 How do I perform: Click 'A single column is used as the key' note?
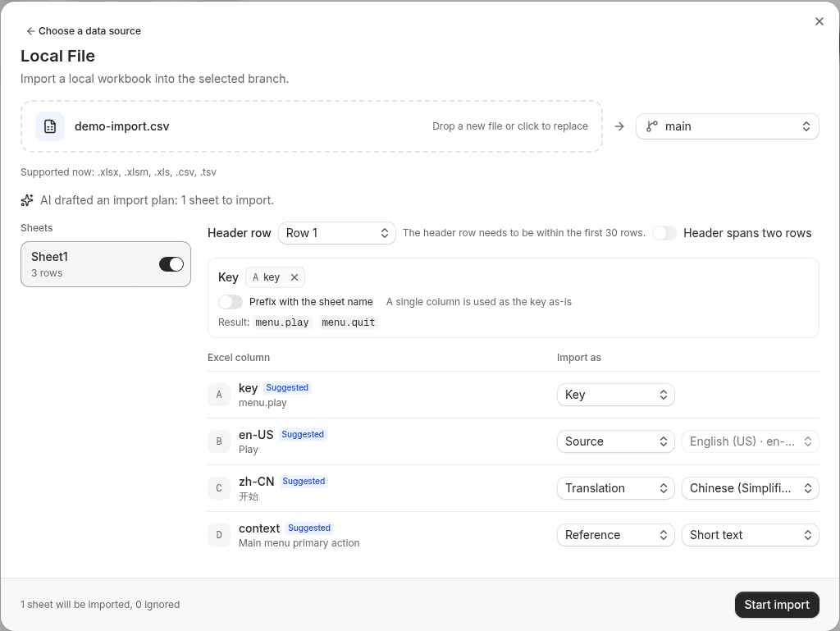[479, 302]
